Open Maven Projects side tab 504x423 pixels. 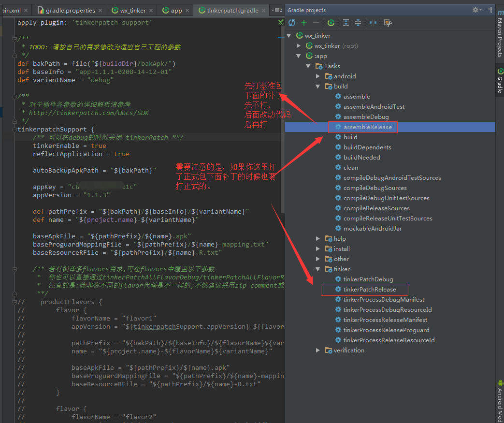click(500, 33)
